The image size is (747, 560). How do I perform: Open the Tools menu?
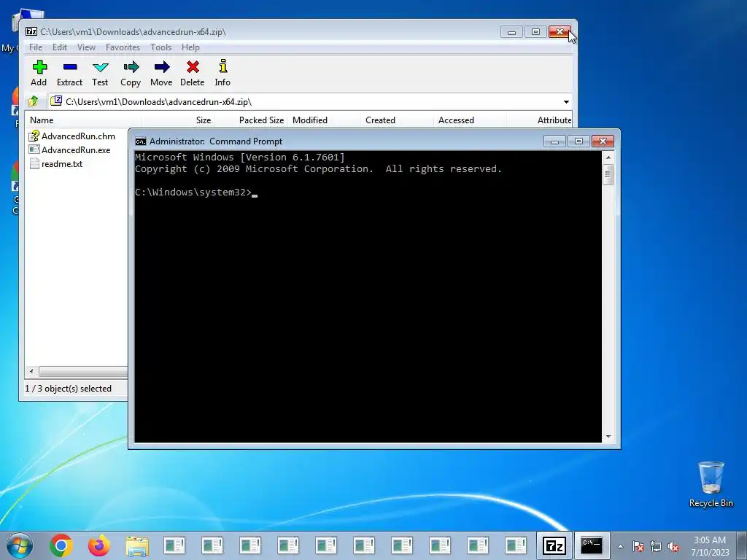click(161, 47)
